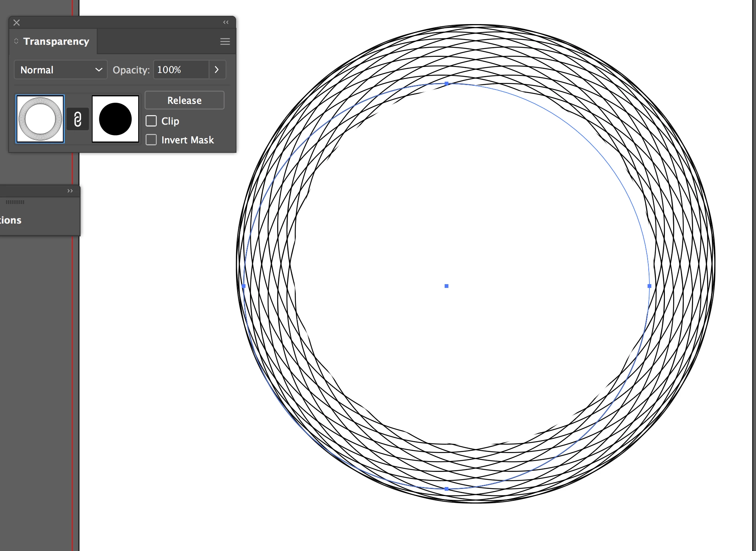Click the top anchor point of blue circle

pos(447,84)
